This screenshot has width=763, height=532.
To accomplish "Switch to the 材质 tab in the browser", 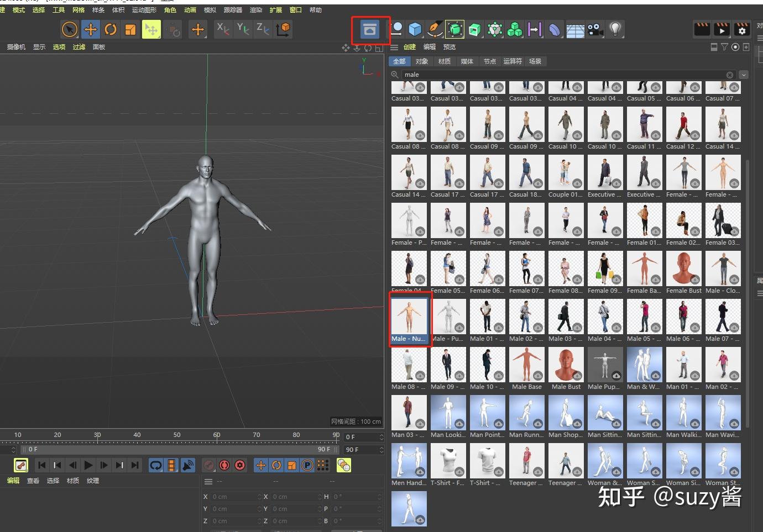I will [444, 61].
